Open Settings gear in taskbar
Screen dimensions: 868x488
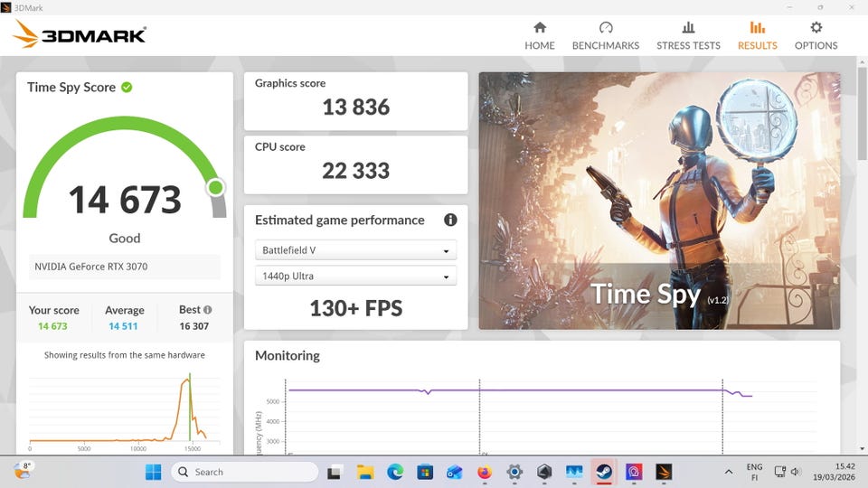tap(514, 472)
